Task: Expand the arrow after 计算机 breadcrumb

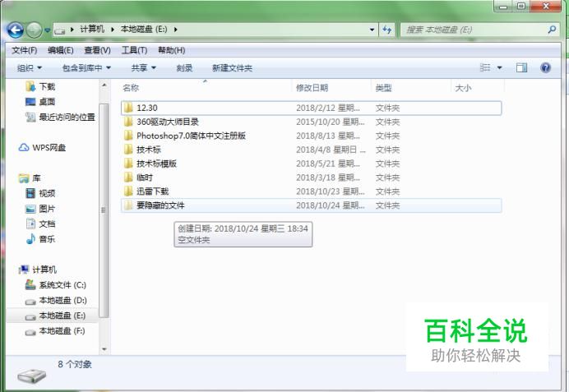Action: (113, 30)
